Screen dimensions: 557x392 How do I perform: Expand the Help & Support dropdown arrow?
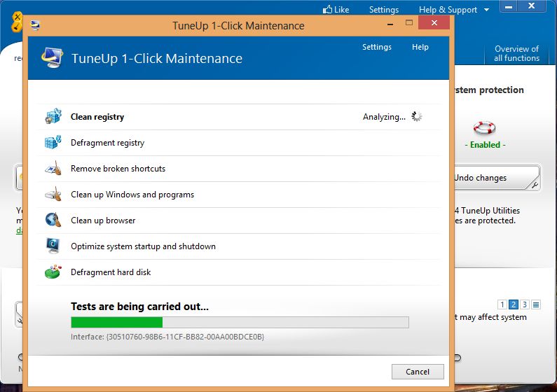[x=486, y=10]
